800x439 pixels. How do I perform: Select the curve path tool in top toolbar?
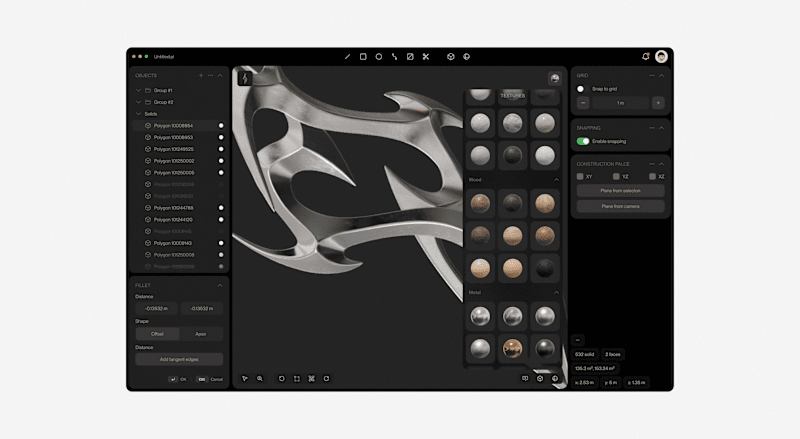(394, 57)
